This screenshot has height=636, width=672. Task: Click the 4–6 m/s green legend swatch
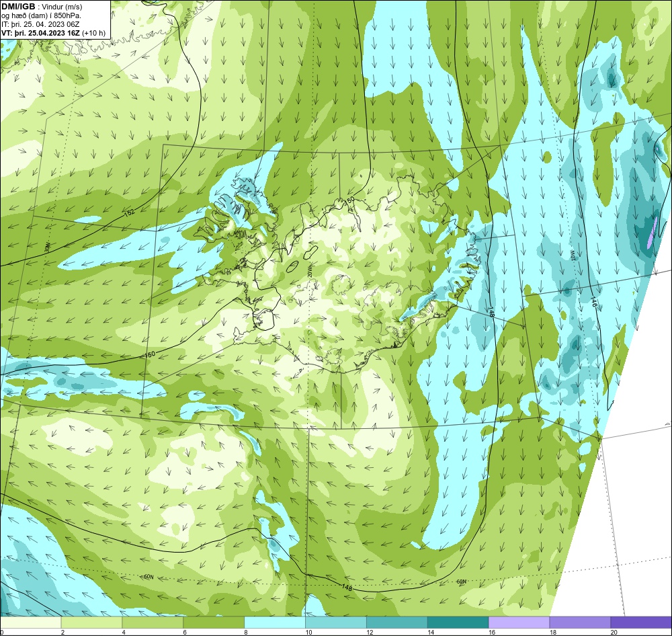point(153,622)
